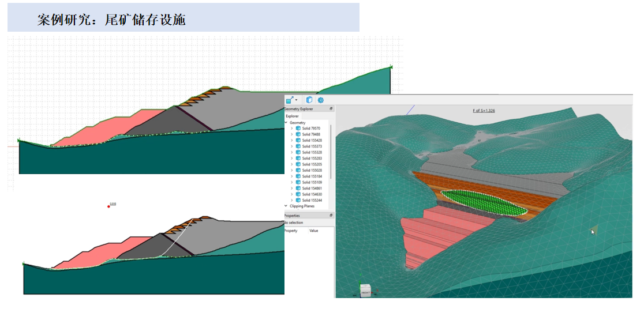This screenshot has width=644, height=309.
Task: Select Solid 154861 in the tree
Action: click(312, 189)
